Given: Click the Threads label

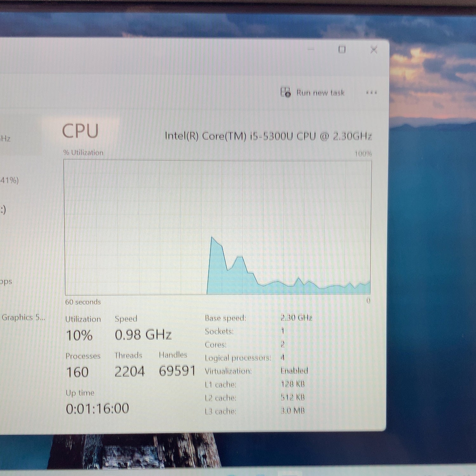Looking at the screenshot, I should 128,355.
